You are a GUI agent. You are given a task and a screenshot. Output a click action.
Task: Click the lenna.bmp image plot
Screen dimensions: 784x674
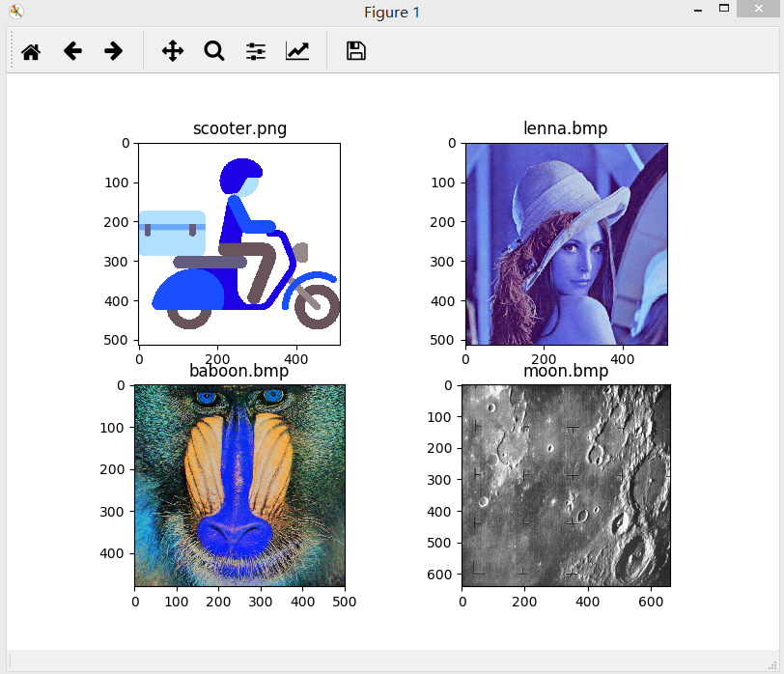(567, 244)
